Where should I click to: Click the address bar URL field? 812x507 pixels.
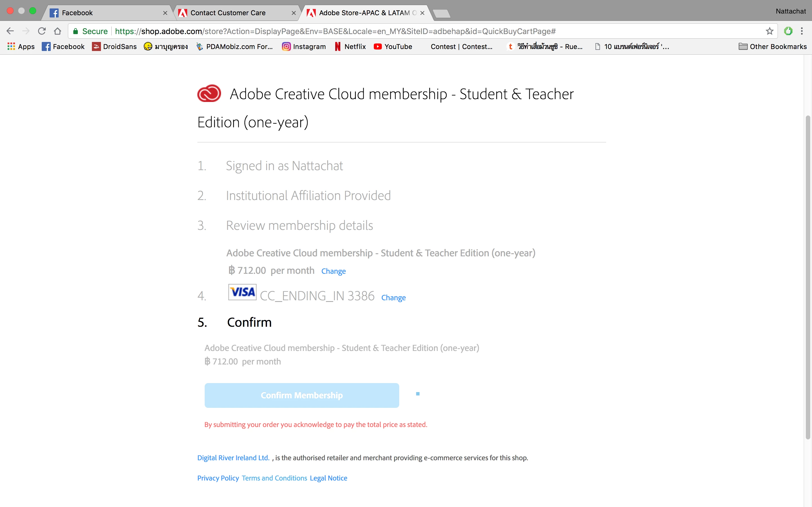336,31
